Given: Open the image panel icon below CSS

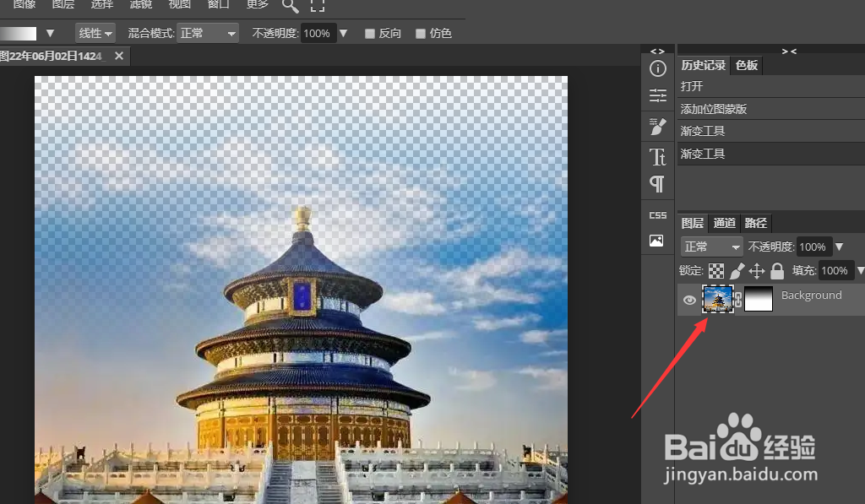Looking at the screenshot, I should (x=657, y=241).
